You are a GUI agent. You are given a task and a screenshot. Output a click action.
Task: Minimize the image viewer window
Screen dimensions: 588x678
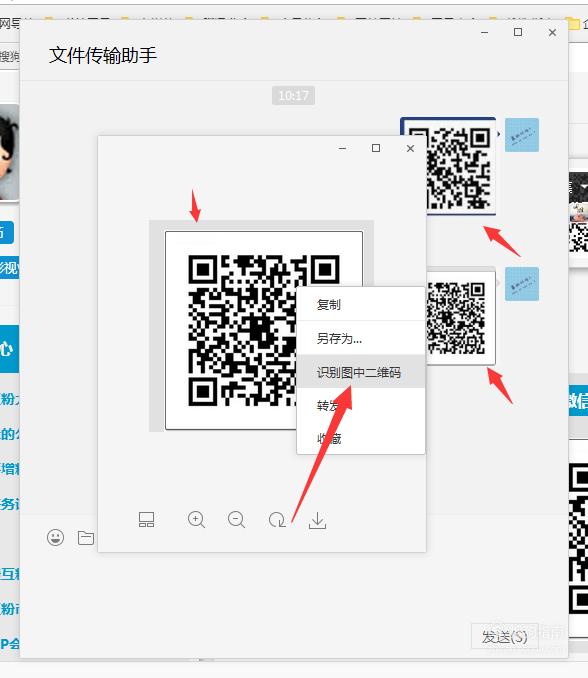(342, 148)
